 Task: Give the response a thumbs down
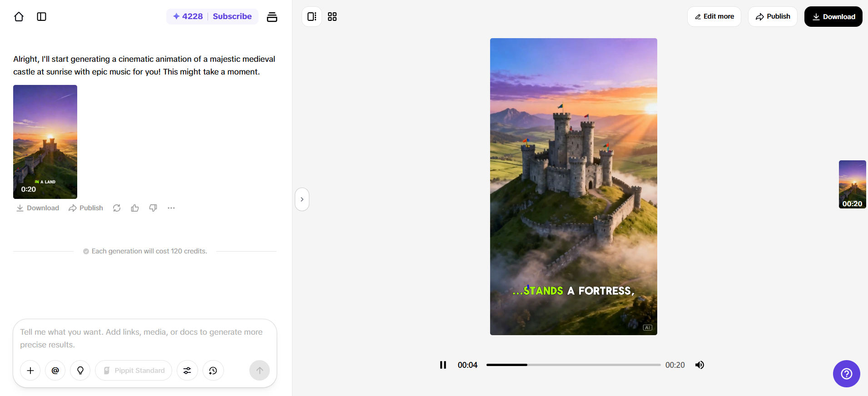click(x=153, y=208)
